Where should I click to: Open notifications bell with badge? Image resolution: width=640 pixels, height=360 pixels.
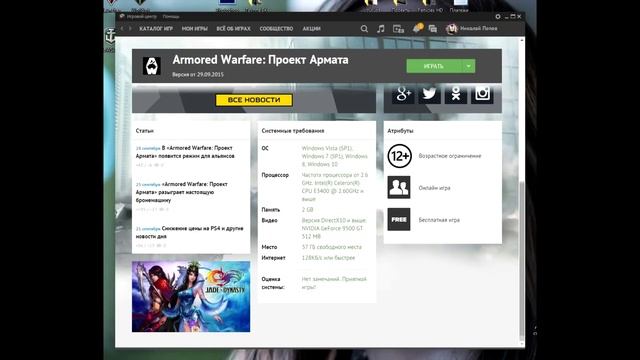click(x=417, y=28)
